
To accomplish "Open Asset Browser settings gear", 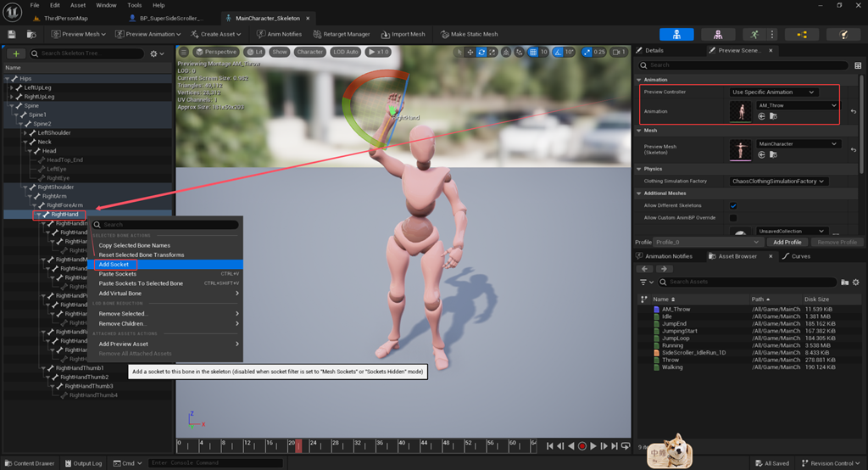I will pos(856,283).
